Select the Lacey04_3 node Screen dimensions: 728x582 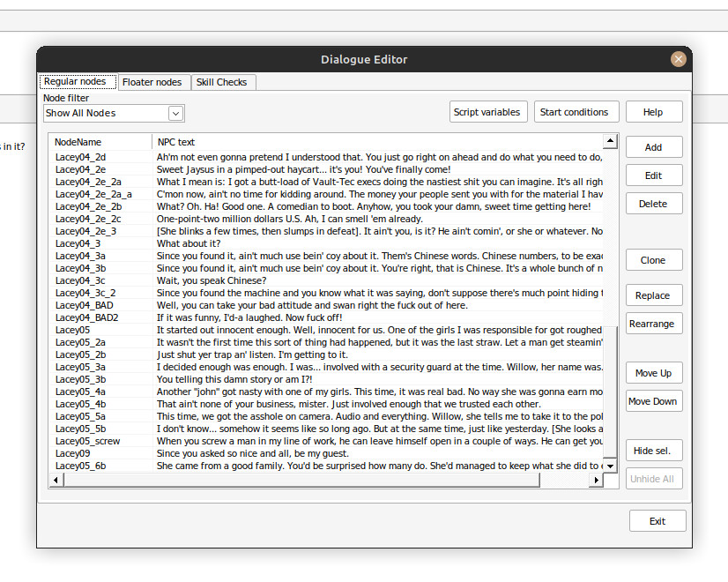(x=326, y=243)
